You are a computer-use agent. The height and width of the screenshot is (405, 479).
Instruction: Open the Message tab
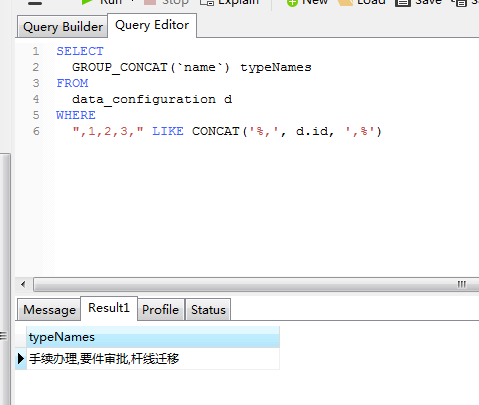(x=49, y=310)
